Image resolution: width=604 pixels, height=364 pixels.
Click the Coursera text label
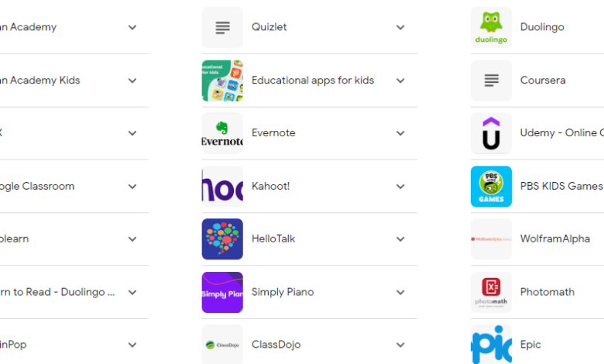(x=543, y=81)
